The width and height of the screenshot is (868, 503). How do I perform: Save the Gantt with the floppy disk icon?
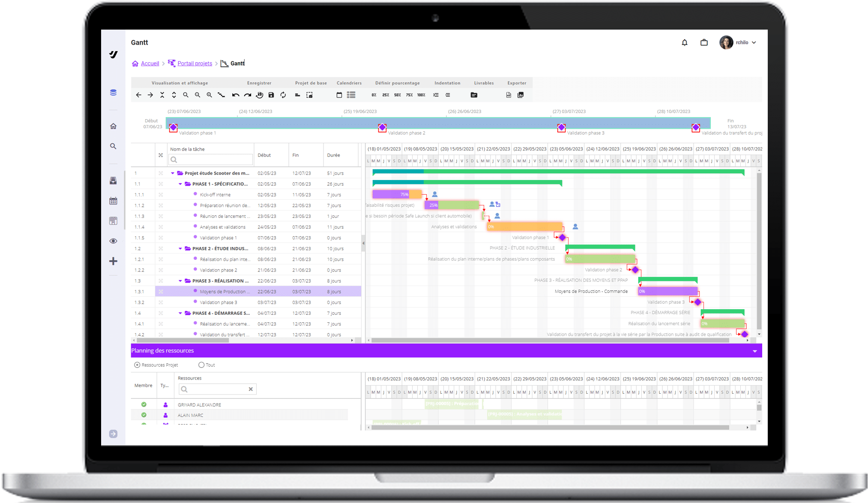pyautogui.click(x=271, y=95)
